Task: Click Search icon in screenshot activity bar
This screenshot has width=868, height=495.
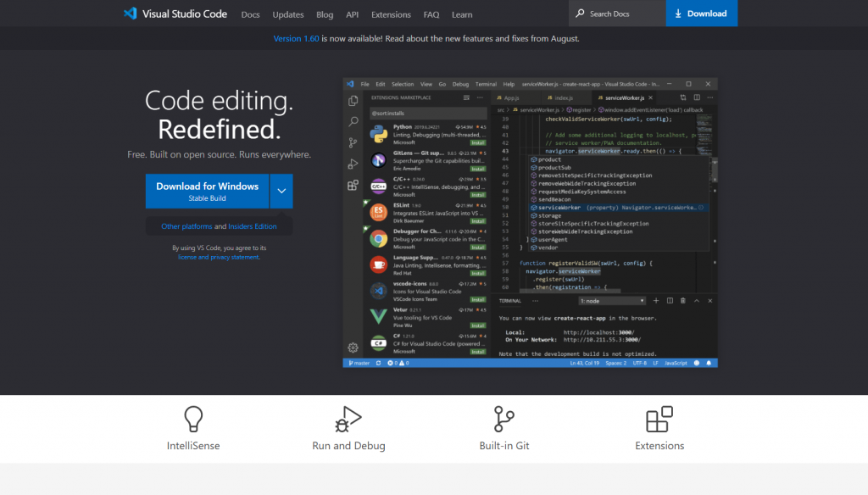Action: 353,121
